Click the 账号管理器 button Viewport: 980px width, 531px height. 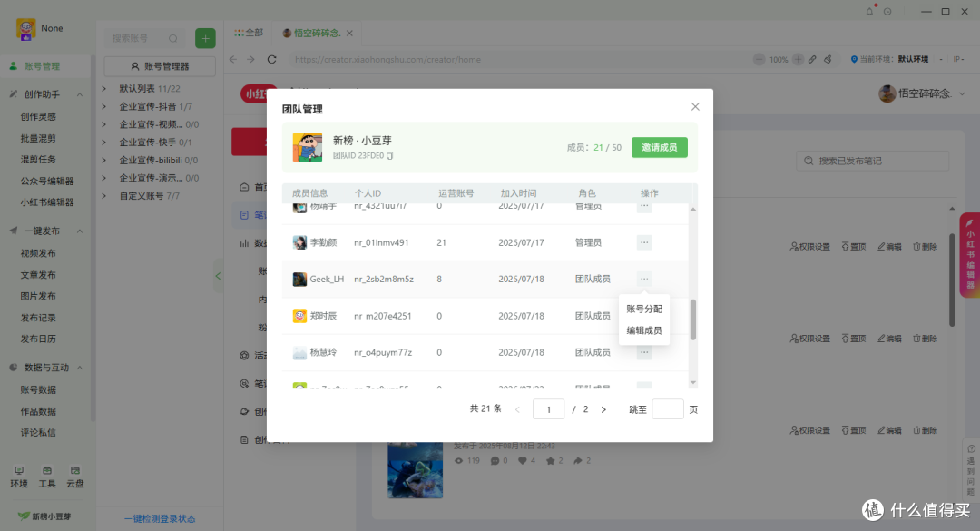coord(160,66)
